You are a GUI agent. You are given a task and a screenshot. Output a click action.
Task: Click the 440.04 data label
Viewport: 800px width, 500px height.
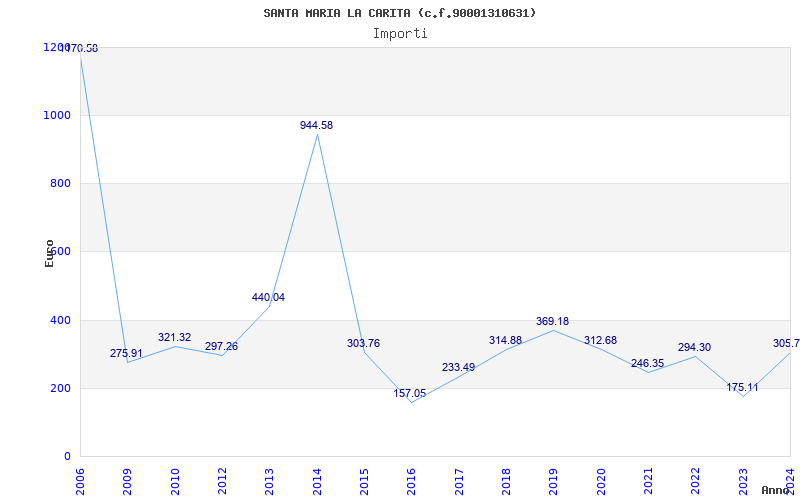tap(268, 297)
